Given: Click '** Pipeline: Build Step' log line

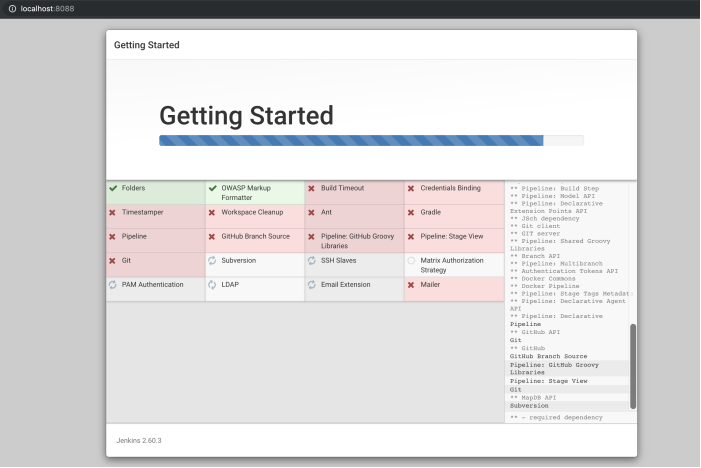Looking at the screenshot, I should pos(555,189).
